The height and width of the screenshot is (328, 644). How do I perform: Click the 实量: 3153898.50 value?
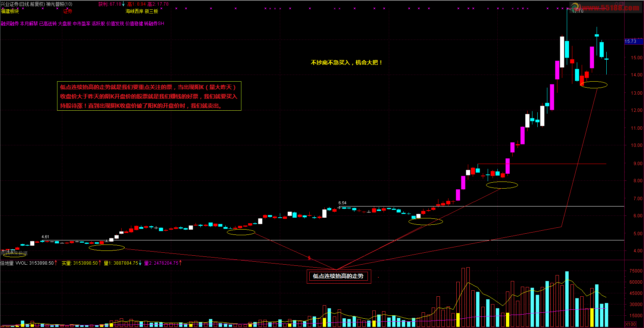(x=80, y=263)
